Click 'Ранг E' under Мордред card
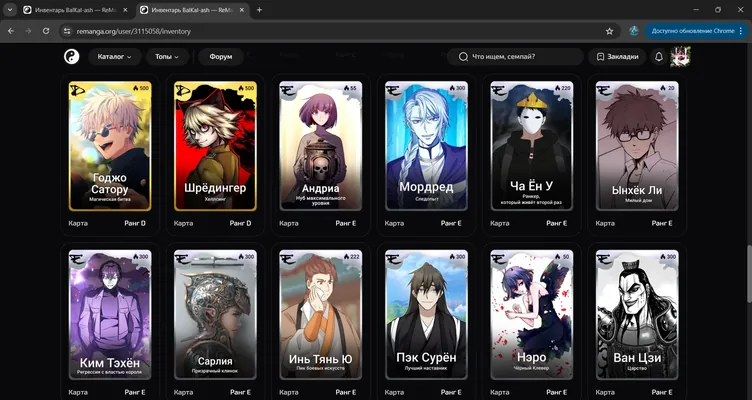This screenshot has width=752, height=400. (451, 223)
